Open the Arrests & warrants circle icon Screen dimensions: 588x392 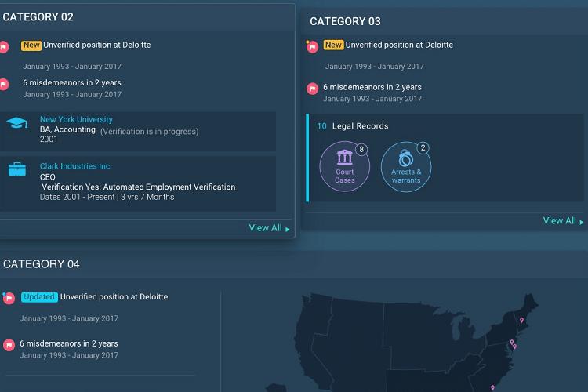tap(406, 166)
